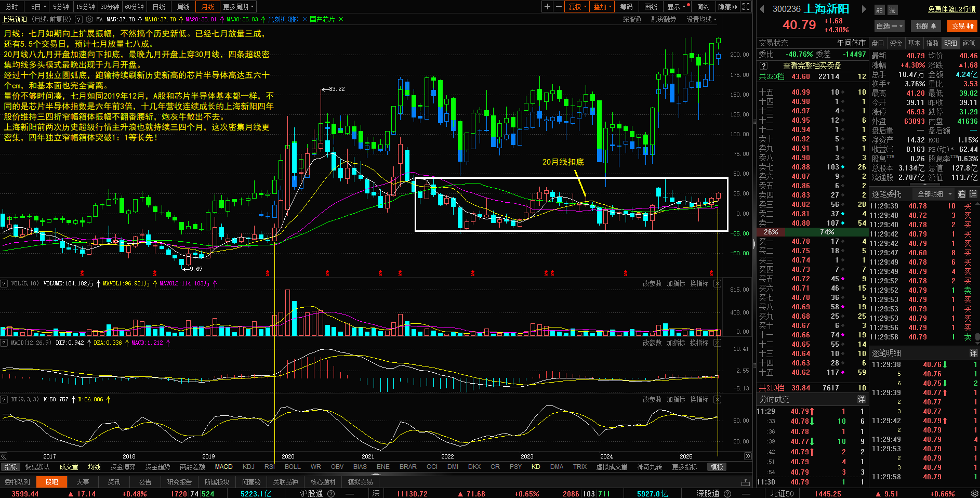Close the KD indicator panel
The height and width of the screenshot is (498, 980).
coord(717,399)
